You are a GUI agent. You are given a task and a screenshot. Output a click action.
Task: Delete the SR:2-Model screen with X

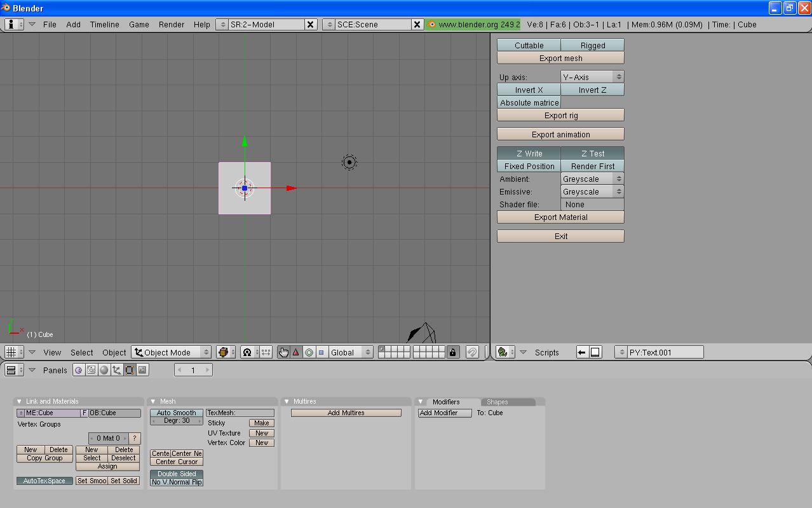click(310, 24)
